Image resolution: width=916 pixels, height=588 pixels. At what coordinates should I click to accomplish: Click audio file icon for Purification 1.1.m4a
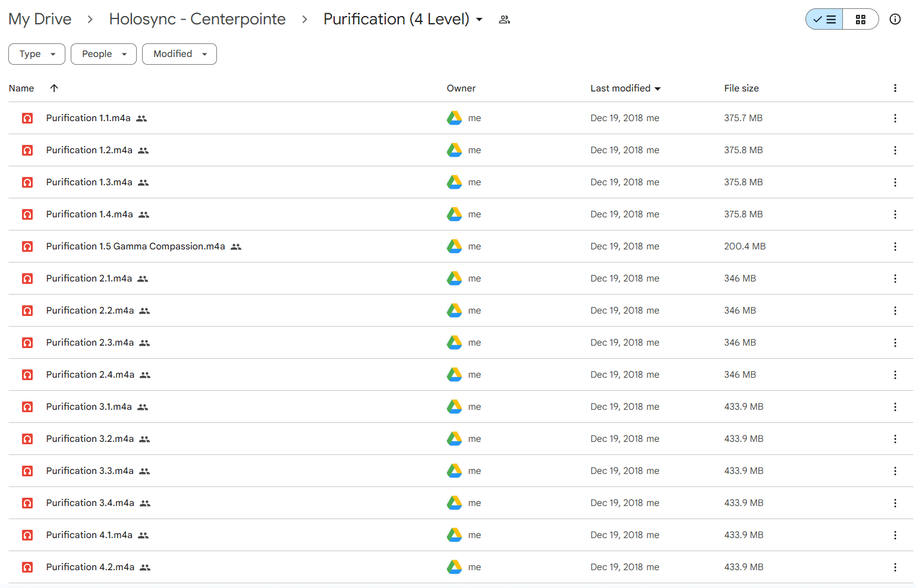(27, 118)
